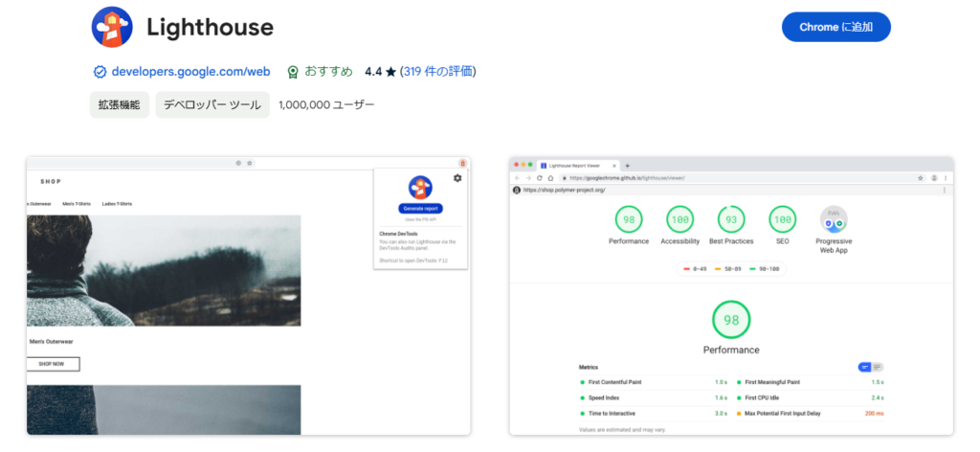Click the large Performance gauge showing 98

point(731,320)
